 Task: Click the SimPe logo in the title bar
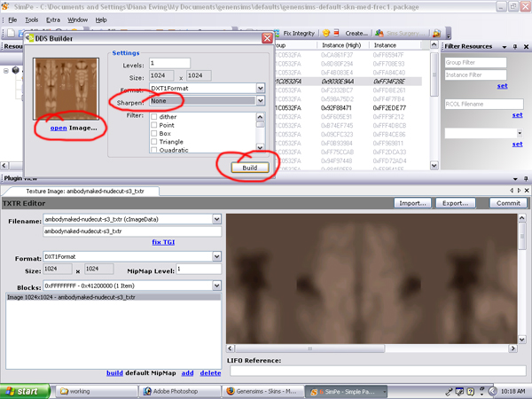(5, 6)
